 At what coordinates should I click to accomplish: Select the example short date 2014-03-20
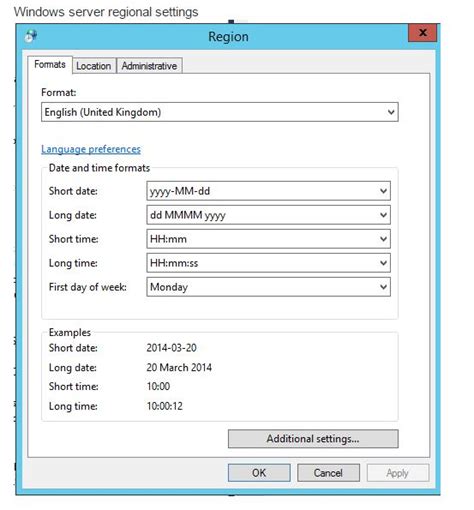(x=171, y=348)
